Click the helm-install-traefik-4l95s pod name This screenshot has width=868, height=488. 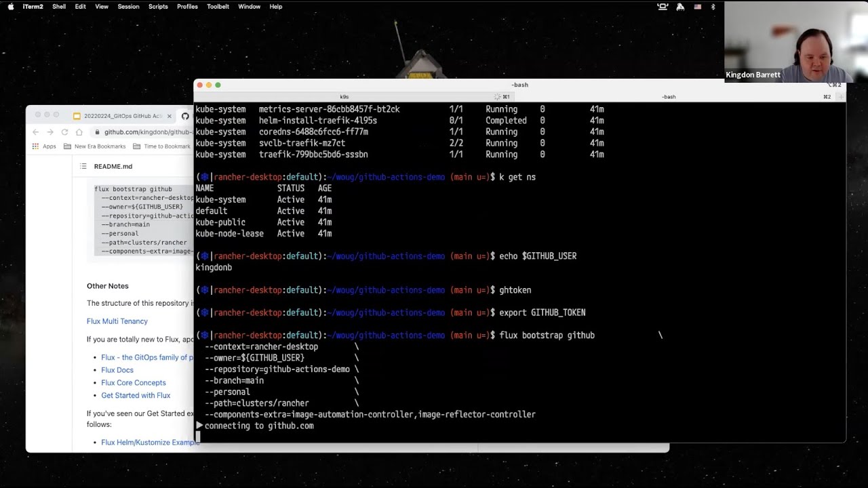pos(318,121)
